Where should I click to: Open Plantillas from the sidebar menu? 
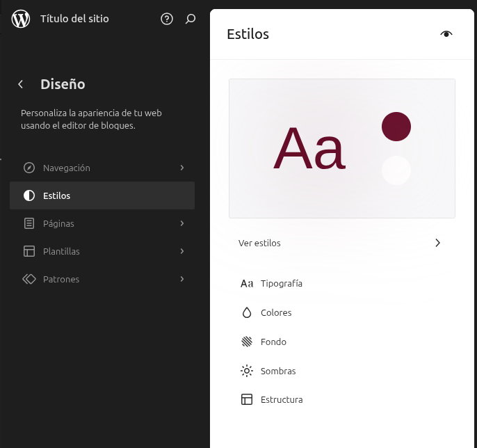pyautogui.click(x=61, y=251)
